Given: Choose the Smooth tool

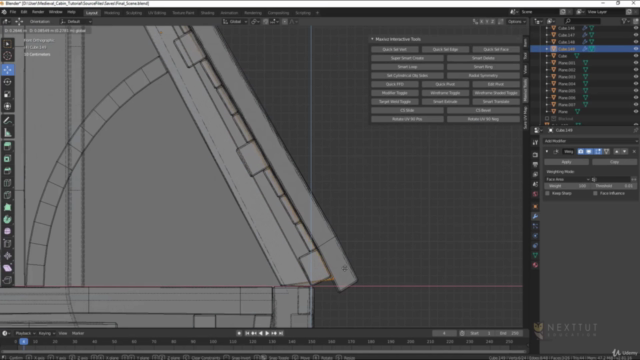Looking at the screenshot, I should coord(7,231).
